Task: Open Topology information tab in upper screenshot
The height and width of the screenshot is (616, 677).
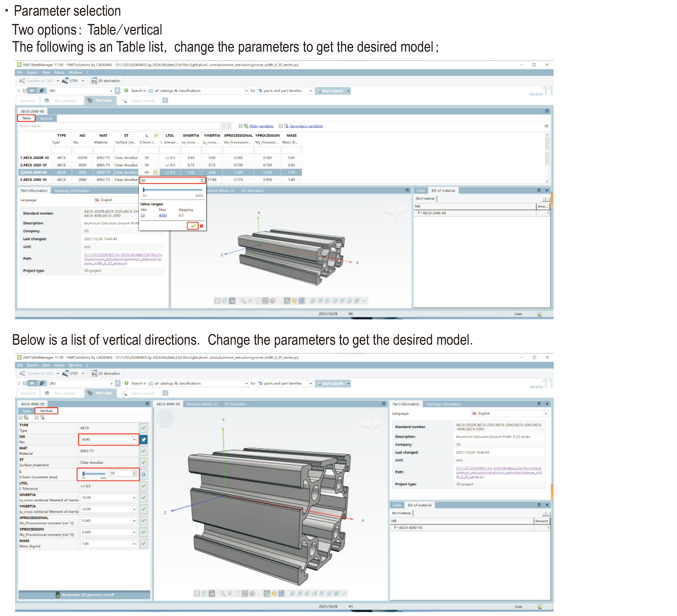Action: click(72, 191)
